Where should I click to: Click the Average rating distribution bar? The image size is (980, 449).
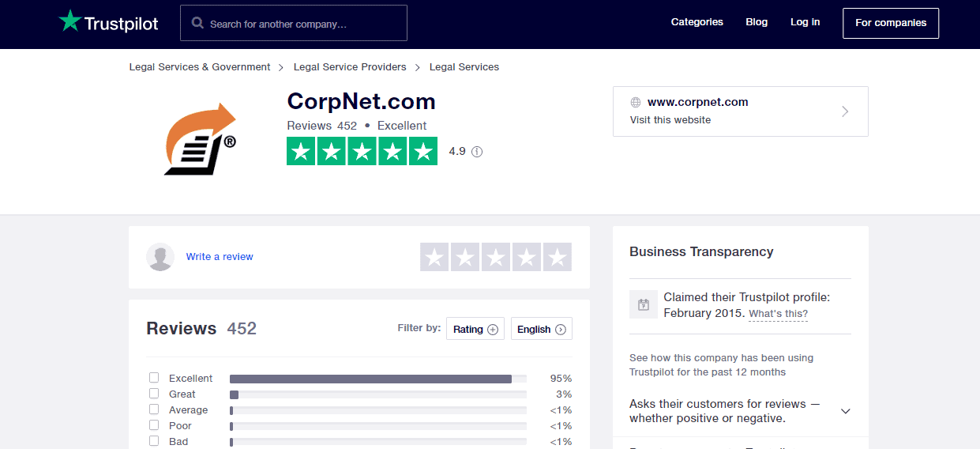pyautogui.click(x=378, y=410)
